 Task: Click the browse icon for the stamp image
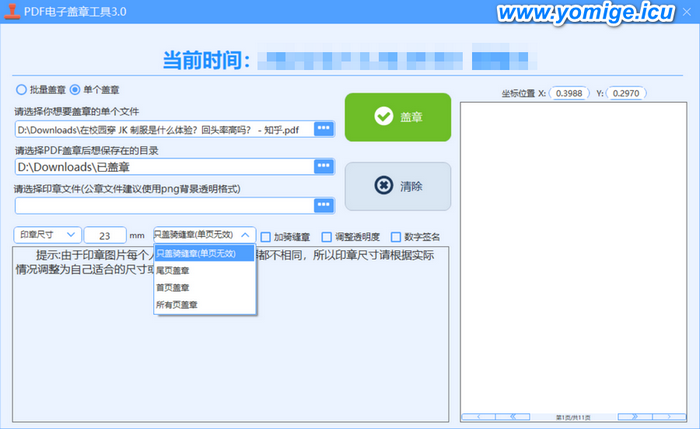(x=323, y=204)
